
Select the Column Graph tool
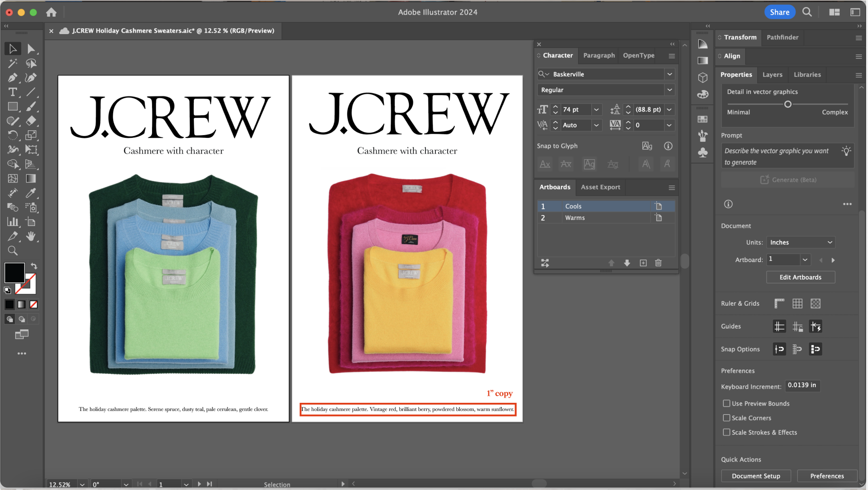[x=13, y=222]
